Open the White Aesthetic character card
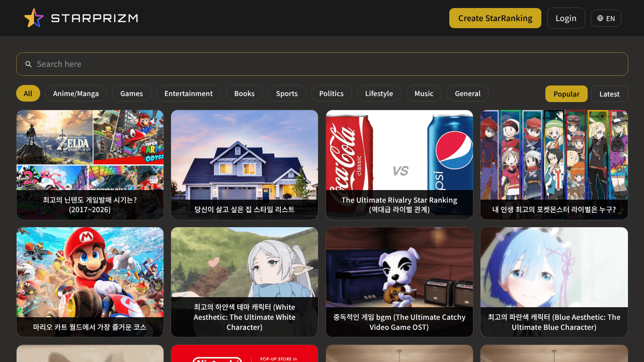This screenshot has height=362, width=644. pyautogui.click(x=245, y=282)
